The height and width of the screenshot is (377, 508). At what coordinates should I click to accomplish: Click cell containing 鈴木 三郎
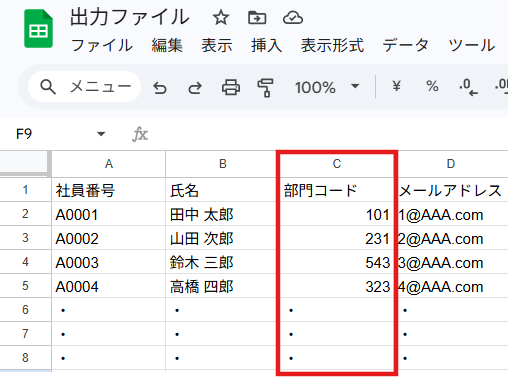[x=223, y=262]
